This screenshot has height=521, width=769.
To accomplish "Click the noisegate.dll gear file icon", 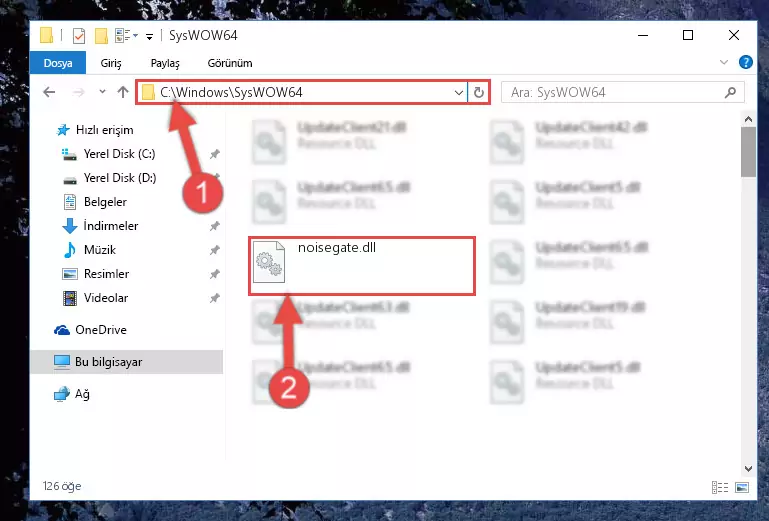I will point(269,262).
